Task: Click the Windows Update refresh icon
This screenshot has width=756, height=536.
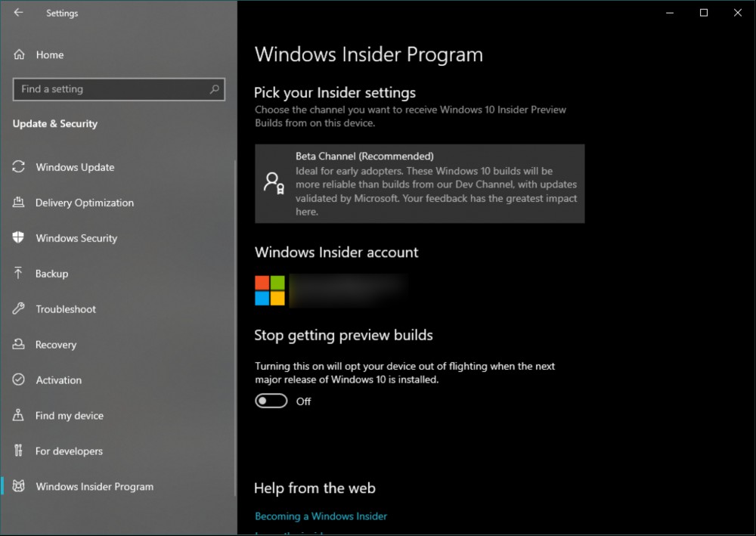Action: click(x=18, y=167)
